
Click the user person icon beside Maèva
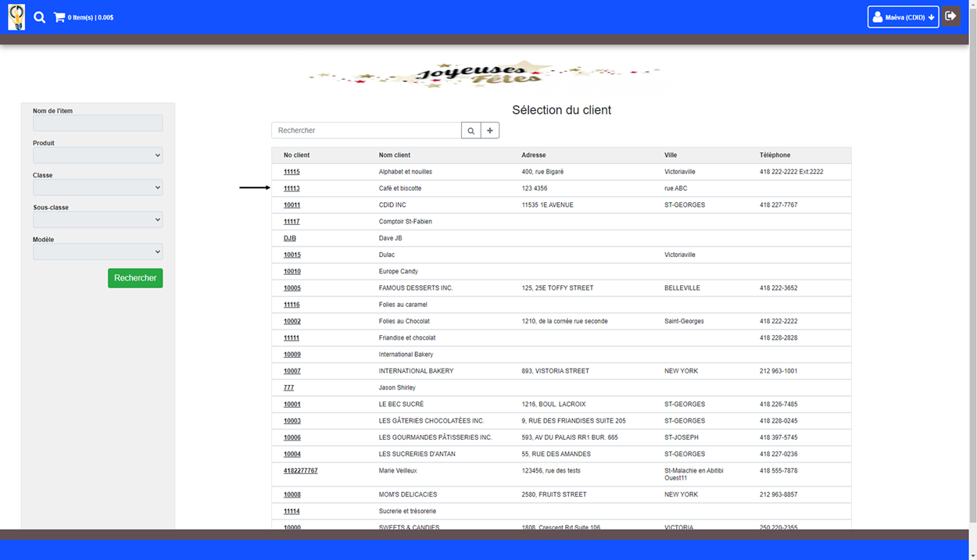point(879,16)
